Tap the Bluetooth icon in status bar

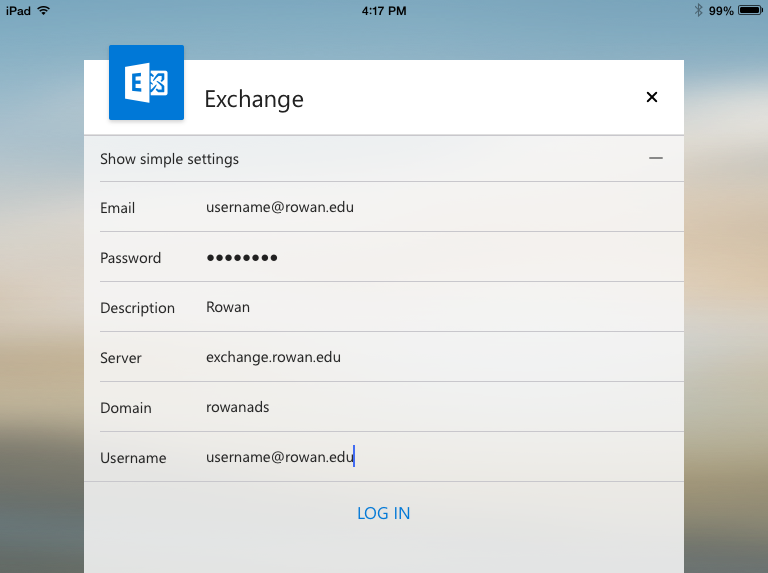pos(698,10)
